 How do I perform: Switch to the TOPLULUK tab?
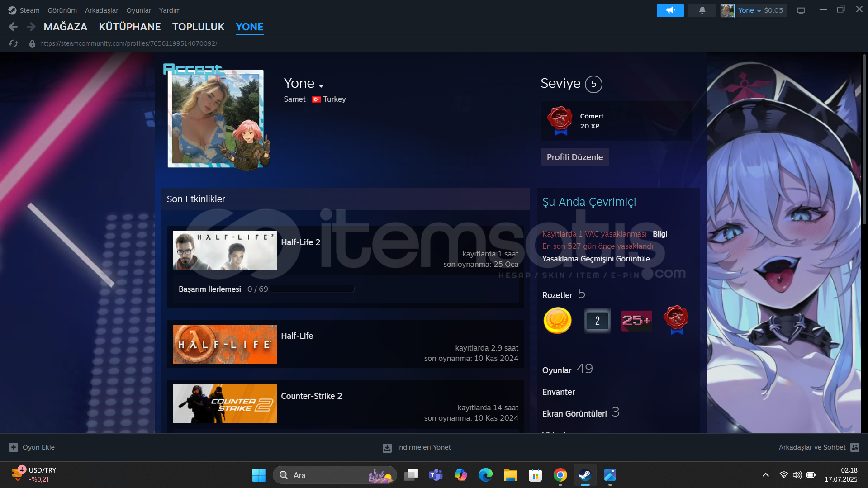coord(198,27)
